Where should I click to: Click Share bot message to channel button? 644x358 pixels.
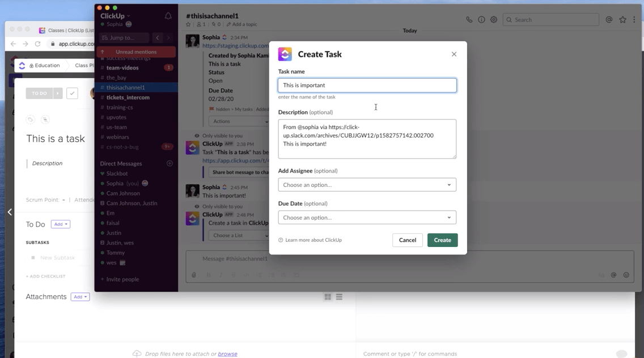[x=239, y=172]
